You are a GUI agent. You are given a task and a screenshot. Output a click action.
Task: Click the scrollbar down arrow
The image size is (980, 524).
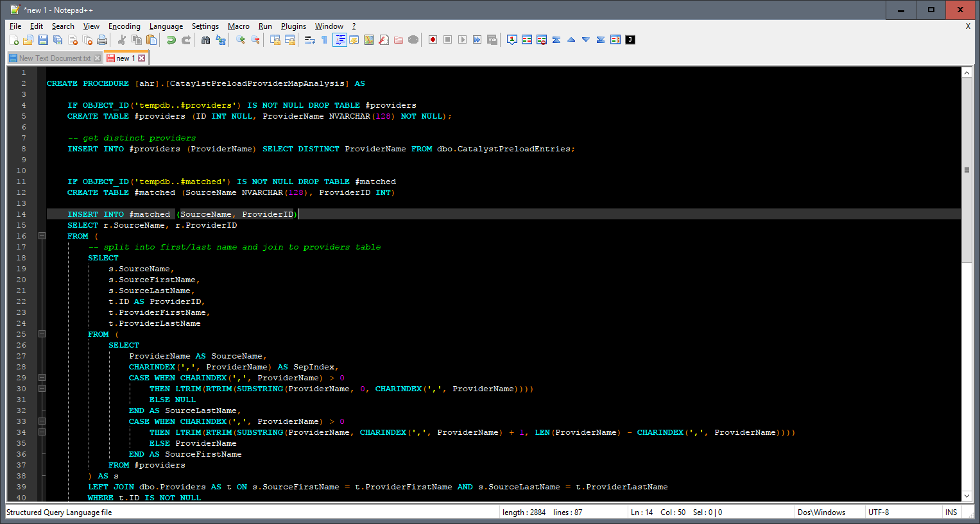click(x=967, y=496)
